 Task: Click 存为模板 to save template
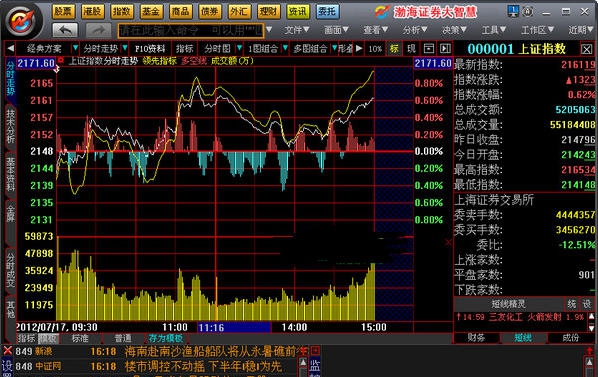166,338
